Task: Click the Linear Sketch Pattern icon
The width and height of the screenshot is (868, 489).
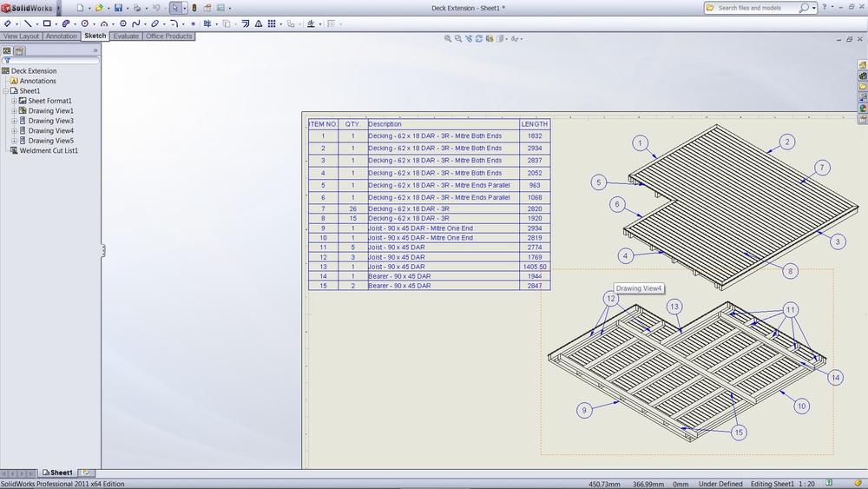Action: 272,23
